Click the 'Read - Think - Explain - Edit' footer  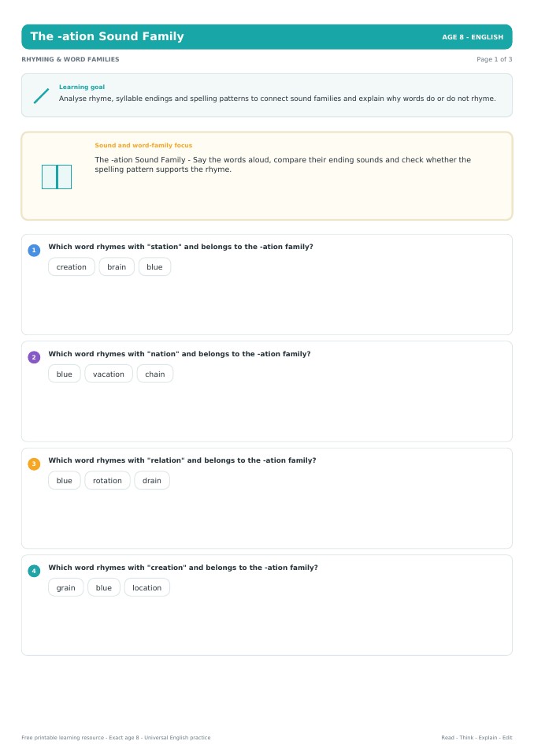tap(477, 737)
